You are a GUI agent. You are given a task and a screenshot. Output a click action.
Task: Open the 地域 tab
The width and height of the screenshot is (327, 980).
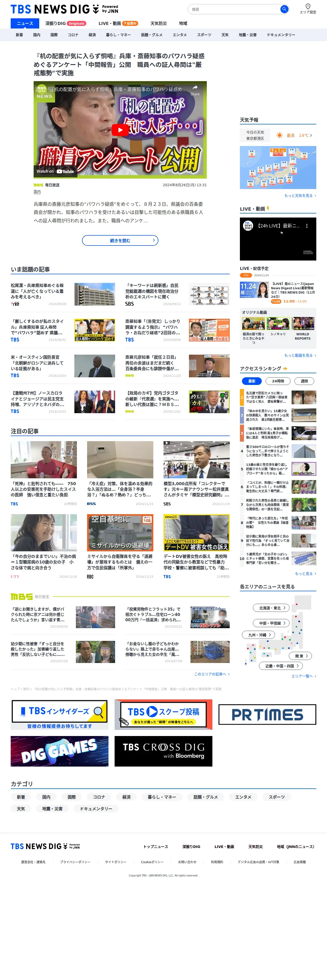[183, 23]
